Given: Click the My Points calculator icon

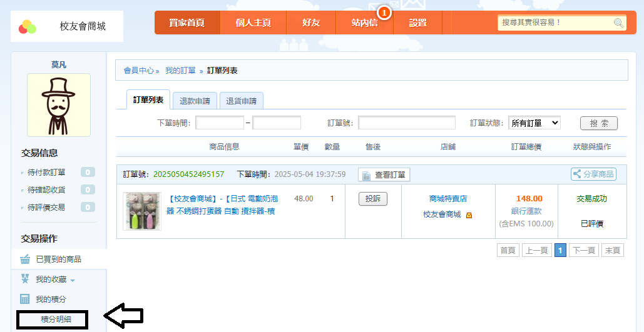Looking at the screenshot, I should coord(25,299).
